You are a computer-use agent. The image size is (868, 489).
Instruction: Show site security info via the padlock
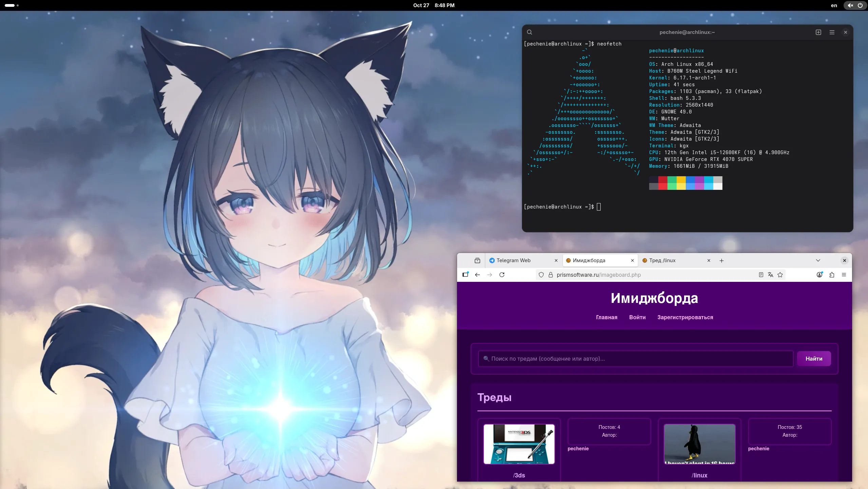click(550, 275)
